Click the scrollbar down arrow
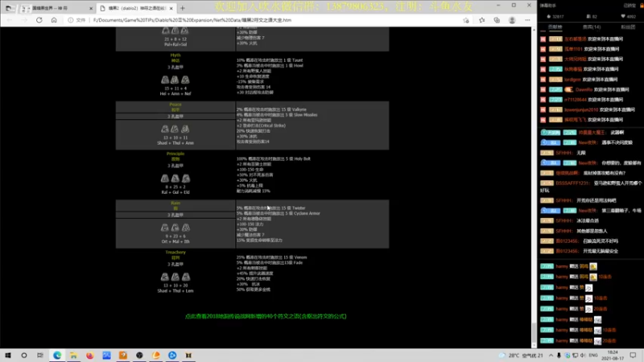644x362 pixels. point(534,345)
